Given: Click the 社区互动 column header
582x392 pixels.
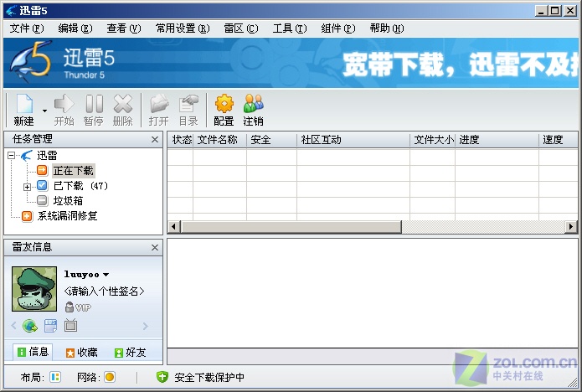Looking at the screenshot, I should 353,140.
